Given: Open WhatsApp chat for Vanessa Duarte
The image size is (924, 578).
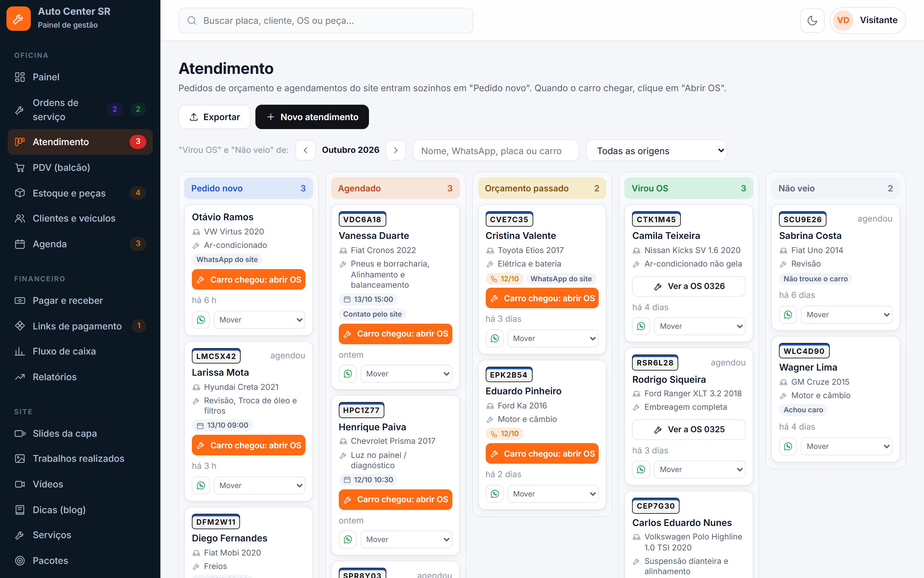Looking at the screenshot, I should [x=348, y=373].
